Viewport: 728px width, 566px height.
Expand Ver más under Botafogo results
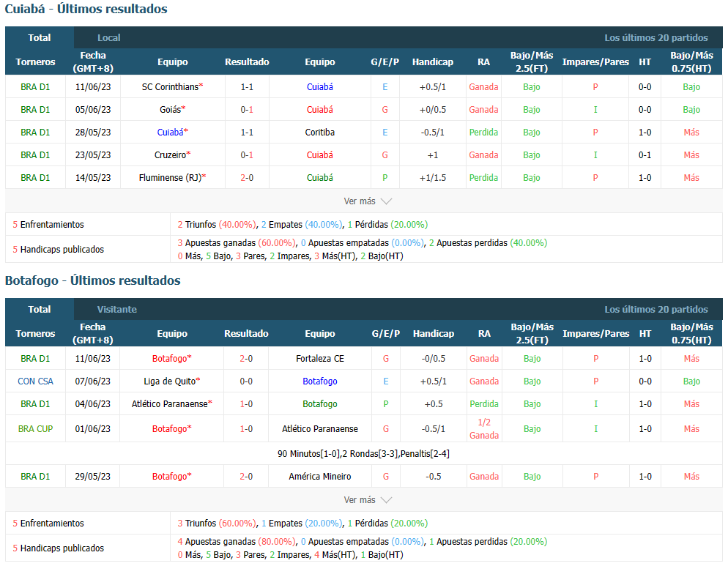(x=367, y=500)
